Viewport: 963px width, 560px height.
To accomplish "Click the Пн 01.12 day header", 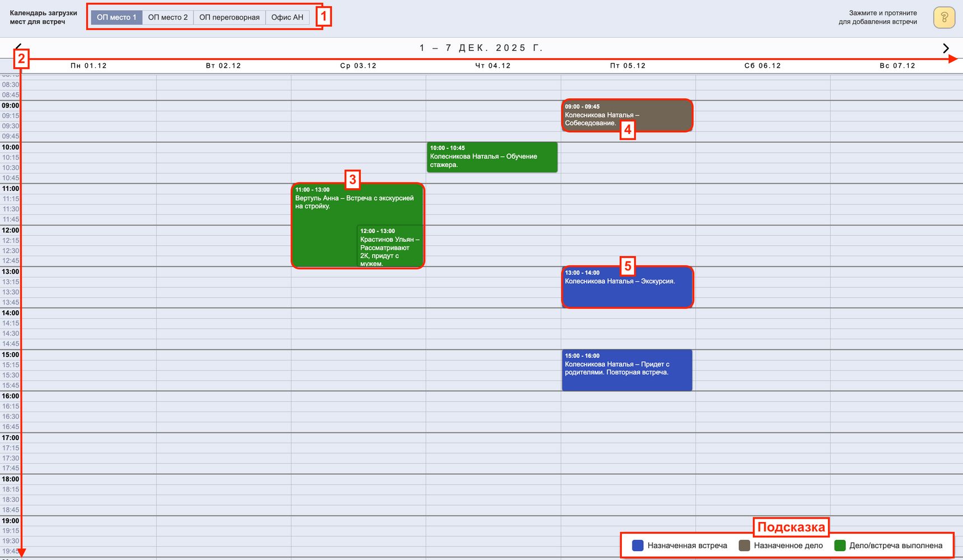I will click(x=89, y=66).
